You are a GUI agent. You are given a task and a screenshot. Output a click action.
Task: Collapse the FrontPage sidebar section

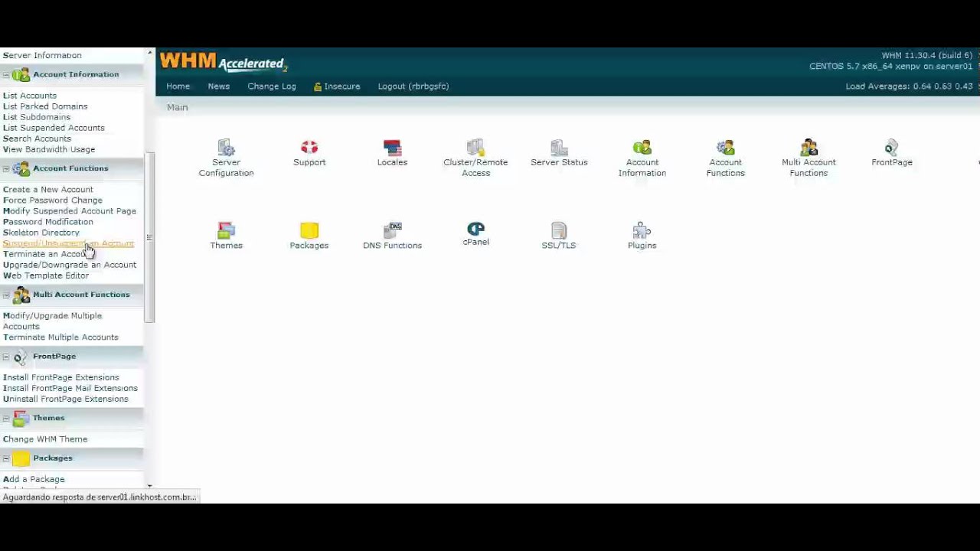[6, 357]
